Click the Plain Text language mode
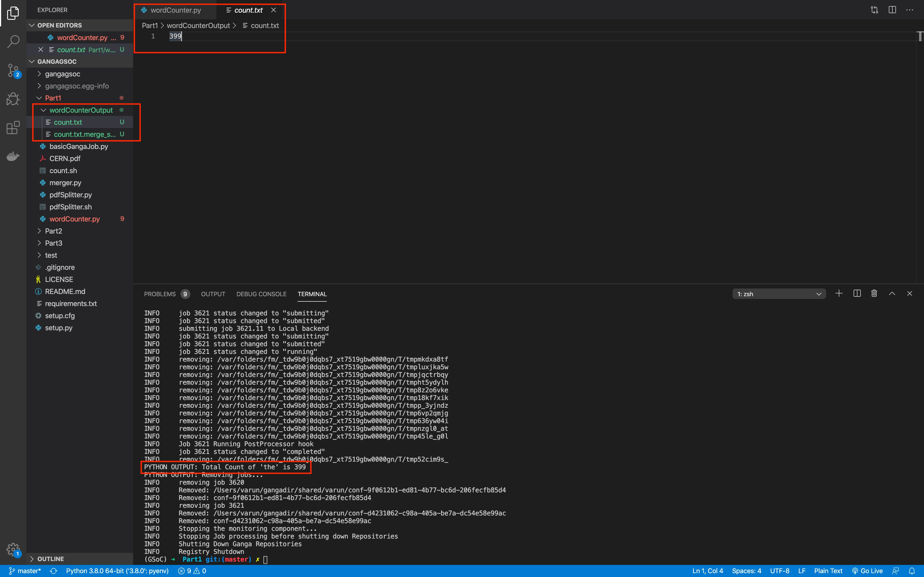The width and height of the screenshot is (924, 577). pyautogui.click(x=828, y=571)
